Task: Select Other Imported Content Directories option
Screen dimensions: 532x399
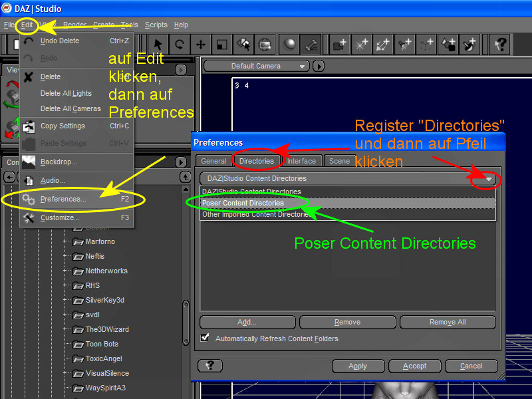Action: [348, 214]
